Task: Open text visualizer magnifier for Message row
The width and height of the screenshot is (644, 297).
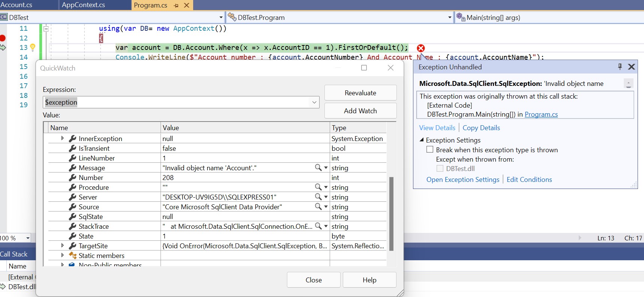Action: click(x=318, y=168)
